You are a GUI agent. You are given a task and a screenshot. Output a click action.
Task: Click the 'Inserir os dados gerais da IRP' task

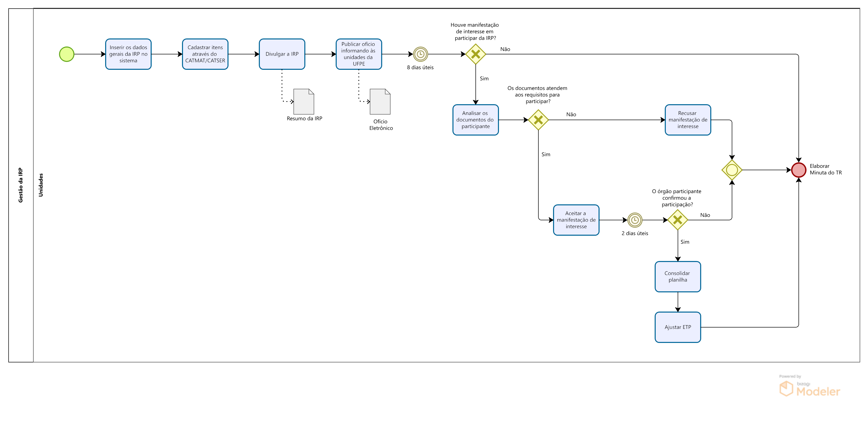128,54
